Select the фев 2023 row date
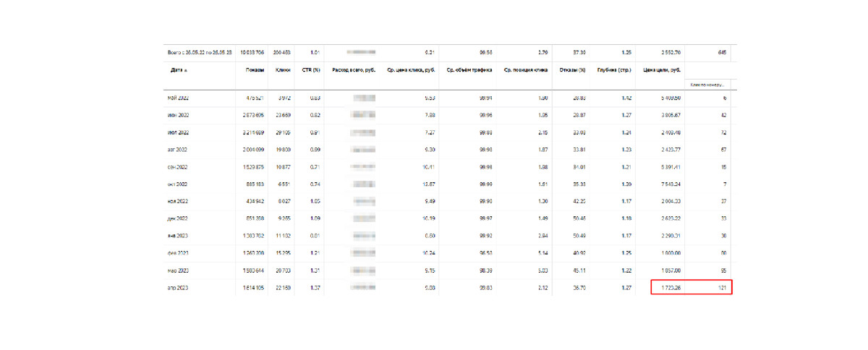This screenshot has height=350, width=868. pos(179,252)
